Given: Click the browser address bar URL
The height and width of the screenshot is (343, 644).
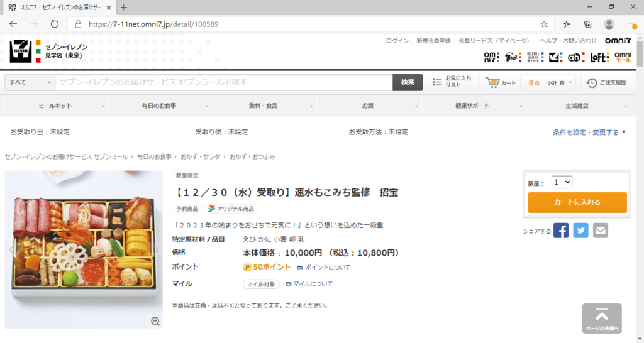Looking at the screenshot, I should click(x=153, y=24).
